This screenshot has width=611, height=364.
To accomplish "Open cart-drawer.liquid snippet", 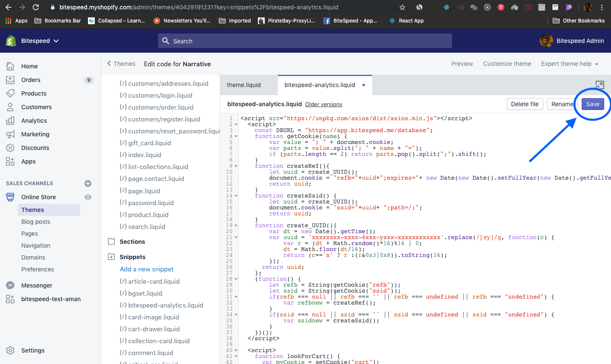I will point(154,329).
